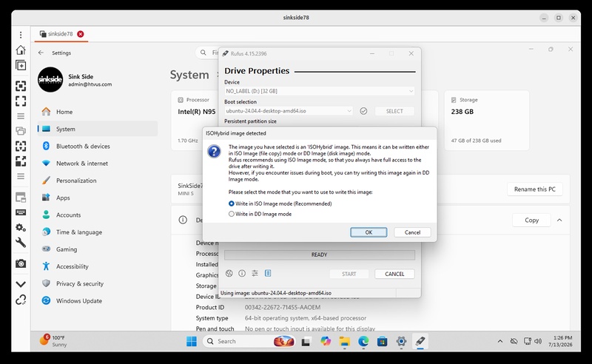This screenshot has height=364, width=592.
Task: Open Personalization in Settings sidebar
Action: tap(98, 181)
